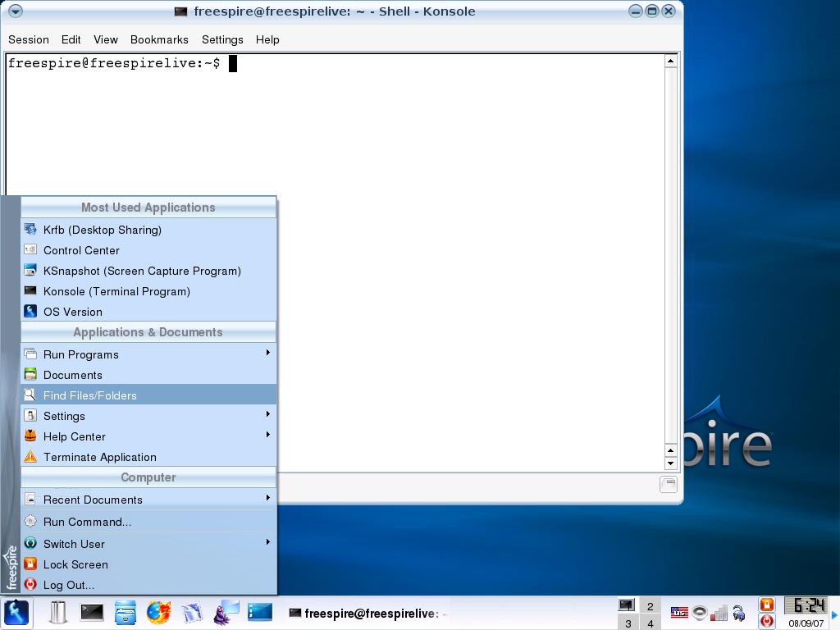The image size is (840, 630).
Task: Click the Control Center icon in menu
Action: point(30,249)
